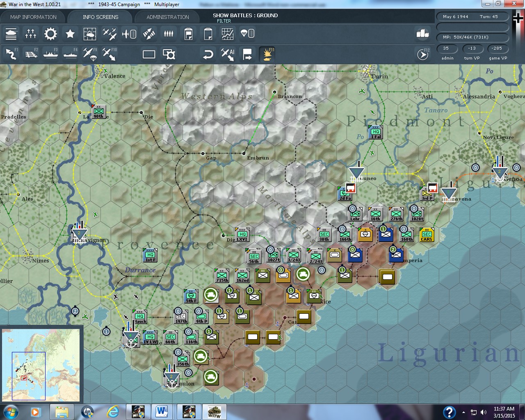Select air transport F9 parachute icon

(90, 54)
